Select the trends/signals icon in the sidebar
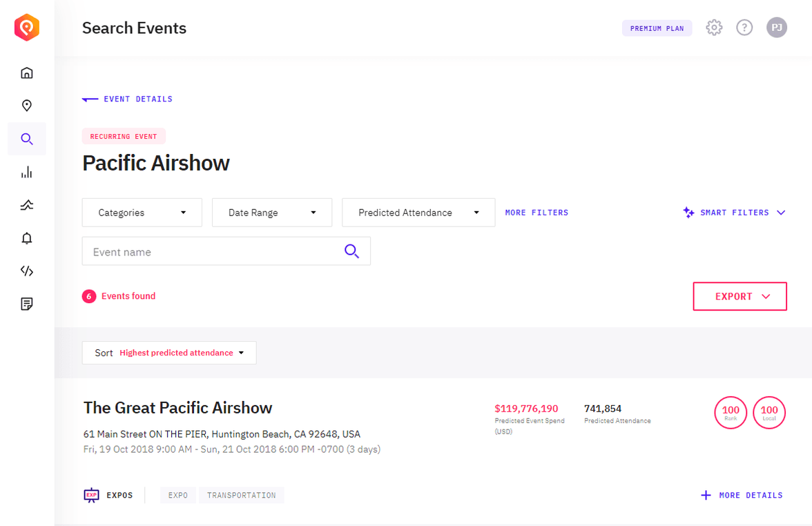Screen dimensions: 812x526 [26, 204]
